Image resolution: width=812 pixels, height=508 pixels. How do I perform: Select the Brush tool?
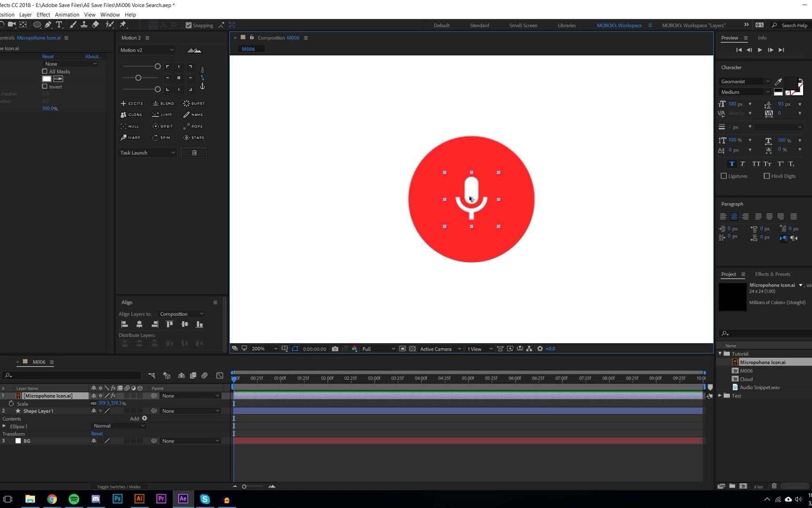pos(73,25)
